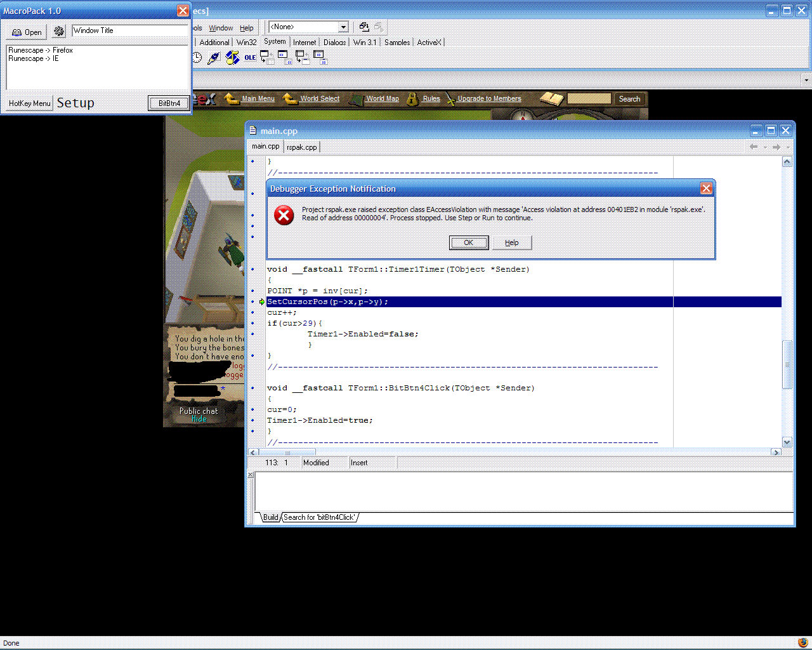
Task: Open the Help menu in the IDE
Action: 247,28
